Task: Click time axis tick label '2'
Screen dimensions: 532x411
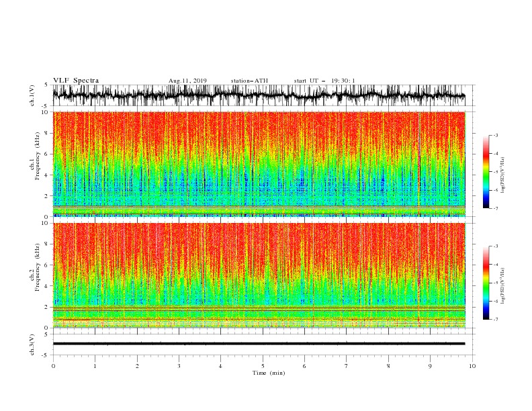Action: pos(137,366)
